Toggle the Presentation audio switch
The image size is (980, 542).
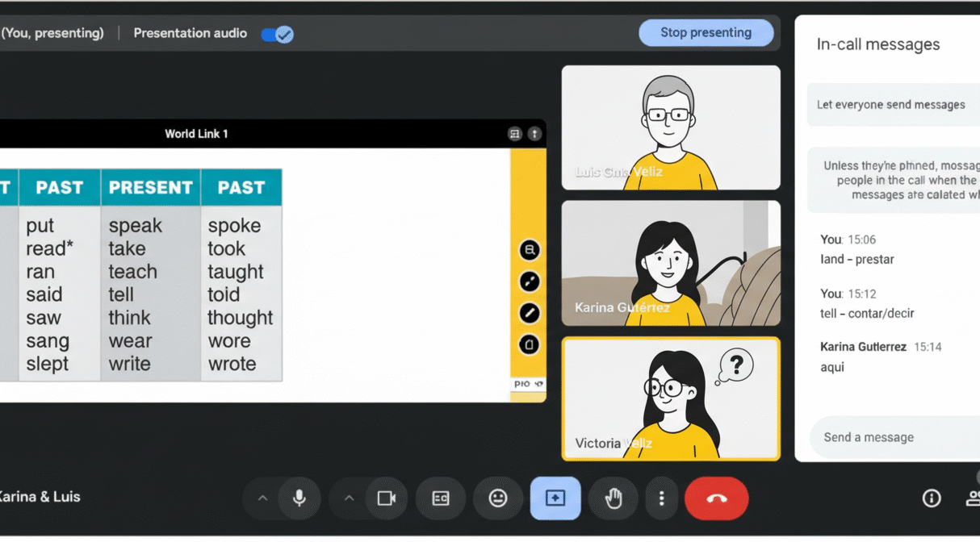[x=278, y=34]
